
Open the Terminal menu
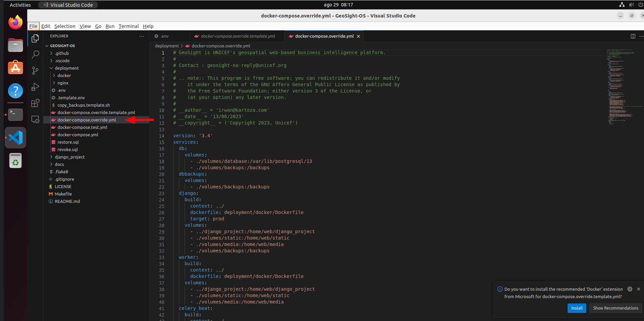[129, 26]
